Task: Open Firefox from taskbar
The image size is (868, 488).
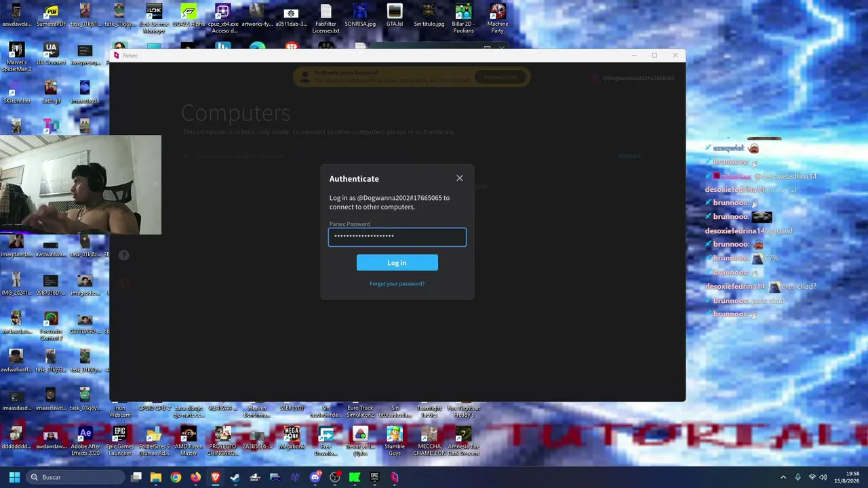Action: [196, 477]
